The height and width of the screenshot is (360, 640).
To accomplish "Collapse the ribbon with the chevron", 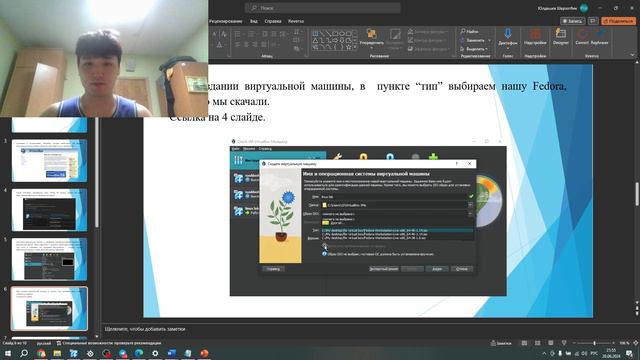I will [x=632, y=56].
